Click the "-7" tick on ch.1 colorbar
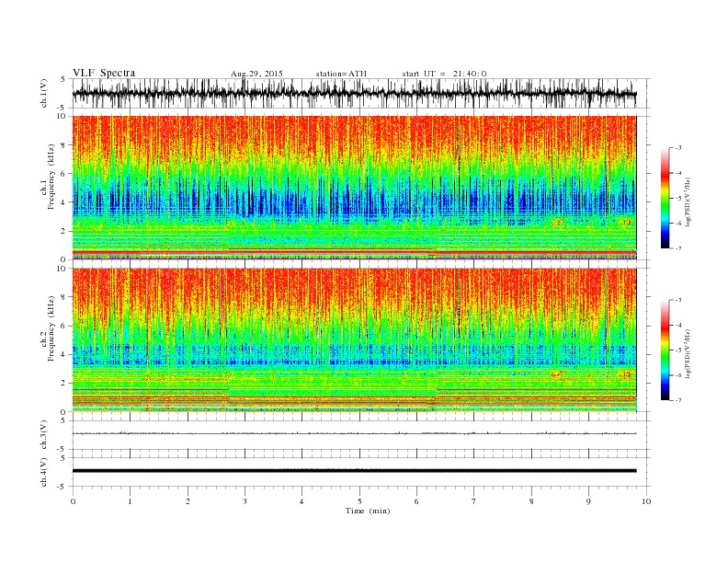Viewport: 728px width, 563px height. (678, 248)
